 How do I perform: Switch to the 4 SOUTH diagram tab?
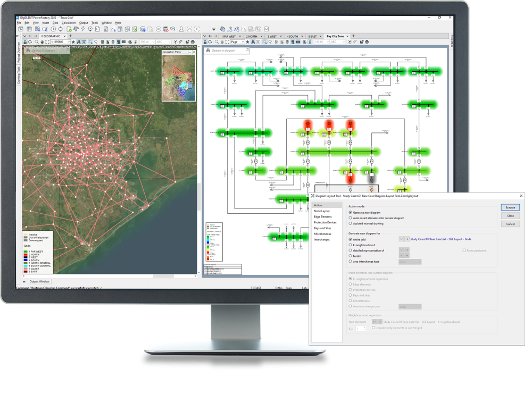click(293, 36)
